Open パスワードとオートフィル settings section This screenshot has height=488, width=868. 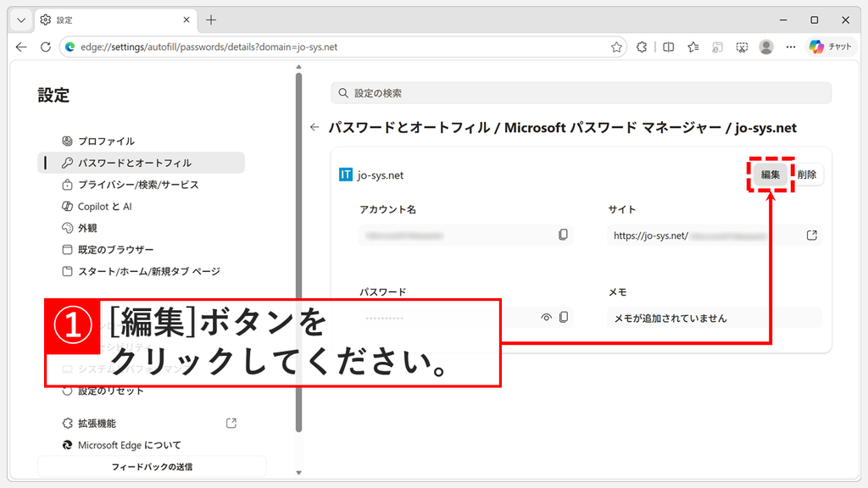point(142,163)
